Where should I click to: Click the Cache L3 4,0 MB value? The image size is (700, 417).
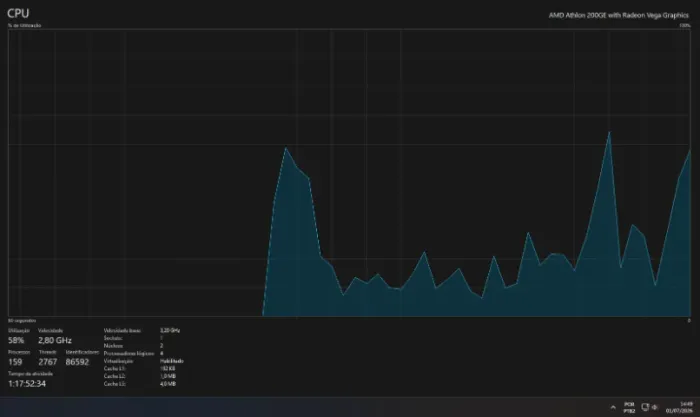pyautogui.click(x=167, y=384)
